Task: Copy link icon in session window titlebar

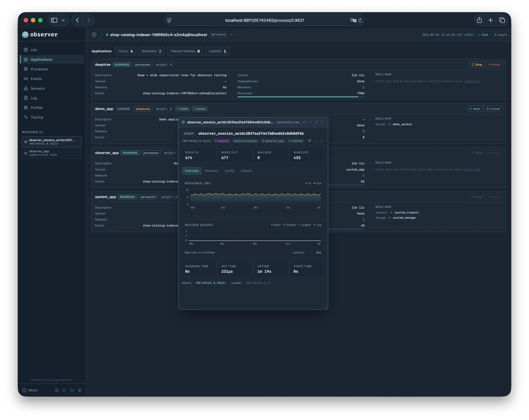Action: (x=304, y=122)
